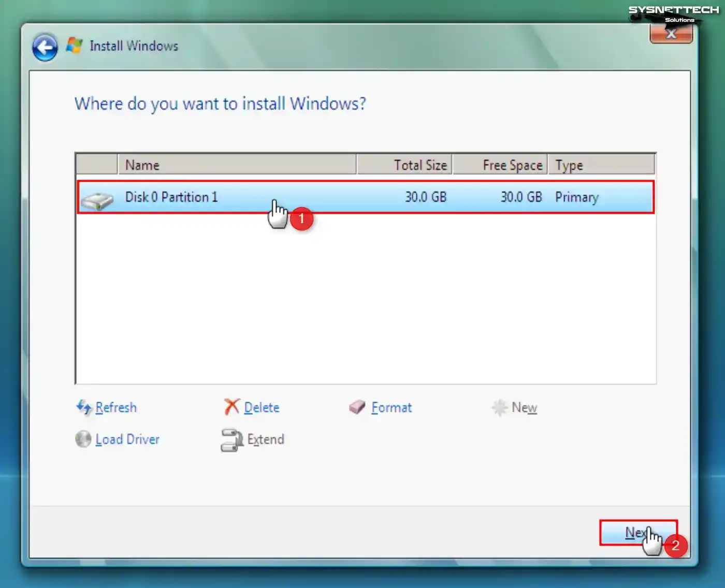The width and height of the screenshot is (725, 588).
Task: Extend the selected partition
Action: (x=266, y=439)
